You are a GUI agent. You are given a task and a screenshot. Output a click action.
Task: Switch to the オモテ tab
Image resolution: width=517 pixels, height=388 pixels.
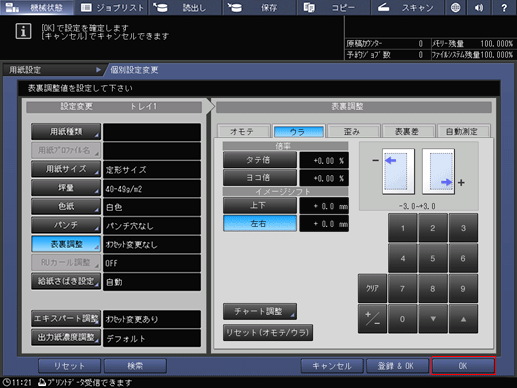tap(243, 131)
